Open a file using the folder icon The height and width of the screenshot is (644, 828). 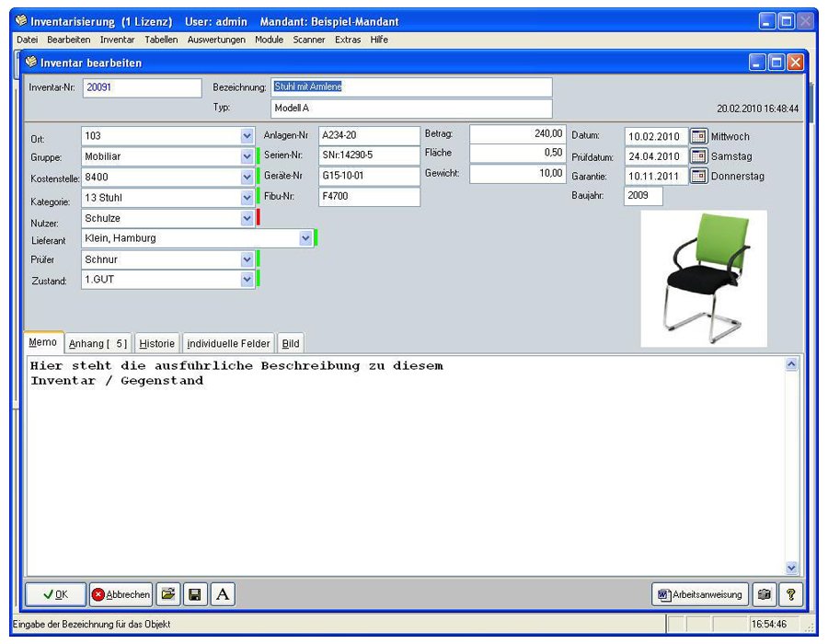pos(168,594)
